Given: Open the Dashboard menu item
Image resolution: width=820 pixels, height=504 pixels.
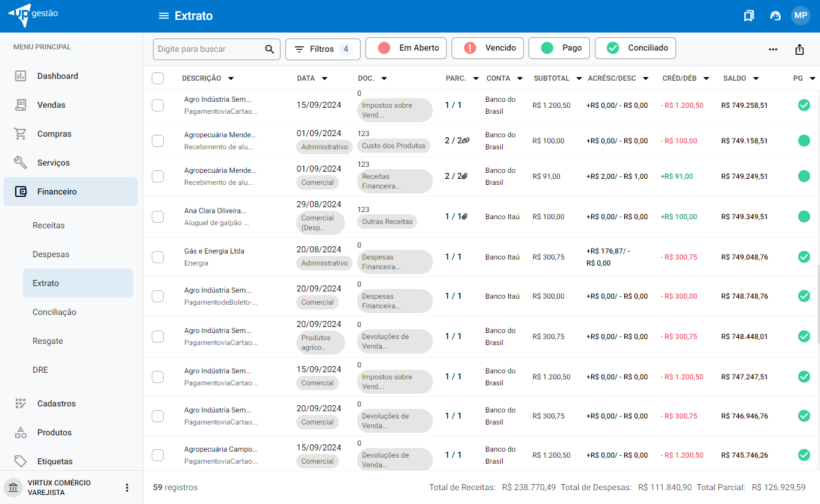Looking at the screenshot, I should (x=58, y=76).
